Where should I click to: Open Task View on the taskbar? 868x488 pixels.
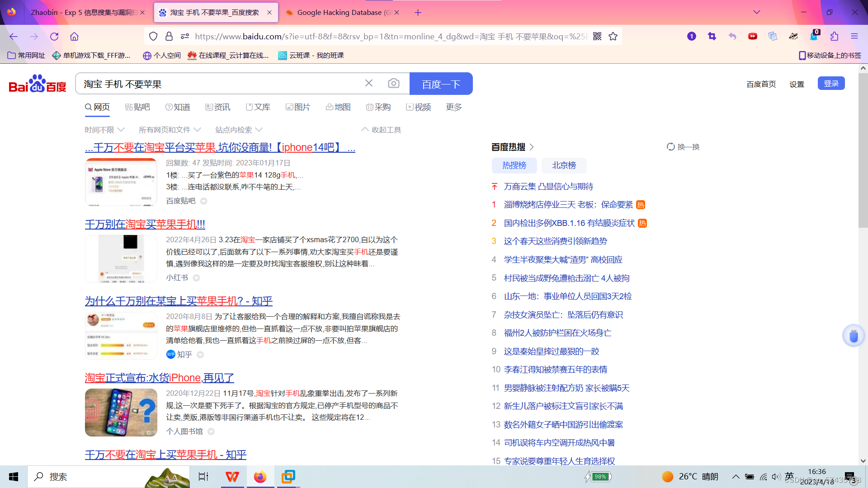(x=203, y=477)
